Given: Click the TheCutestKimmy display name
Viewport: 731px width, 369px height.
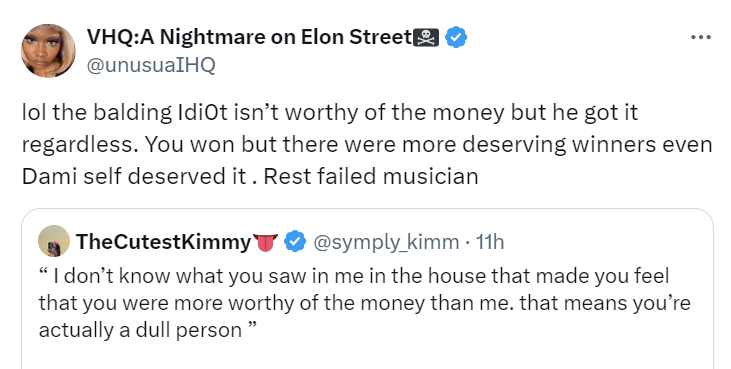Looking at the screenshot, I should click(164, 242).
